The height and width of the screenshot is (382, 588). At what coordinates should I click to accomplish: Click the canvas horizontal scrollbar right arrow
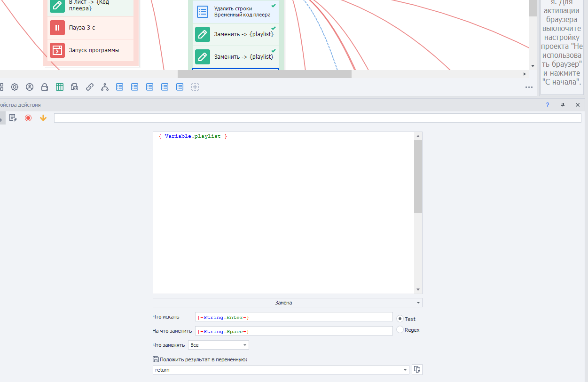[525, 74]
